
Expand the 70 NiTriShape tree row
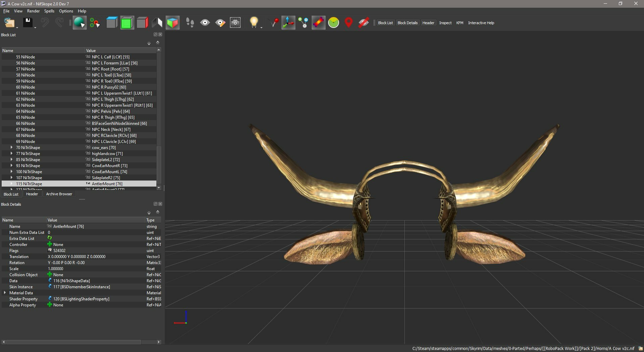(x=11, y=147)
